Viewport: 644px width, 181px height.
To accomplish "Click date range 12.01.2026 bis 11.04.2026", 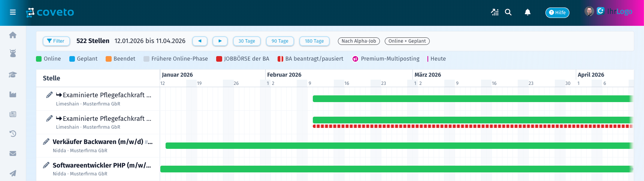I will point(150,41).
